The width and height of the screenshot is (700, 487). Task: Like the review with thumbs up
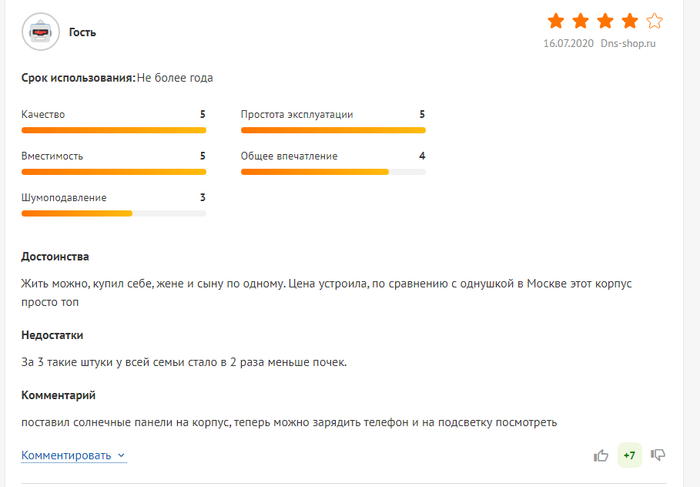coord(601,455)
